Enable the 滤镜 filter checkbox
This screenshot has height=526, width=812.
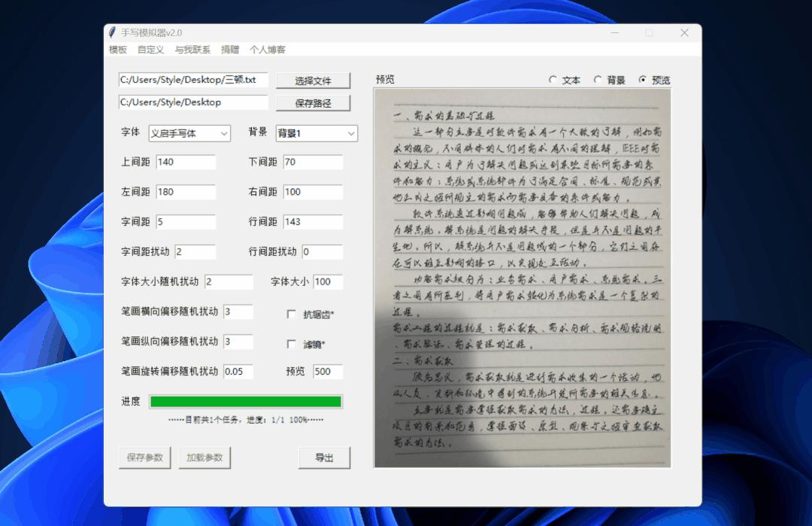click(292, 345)
